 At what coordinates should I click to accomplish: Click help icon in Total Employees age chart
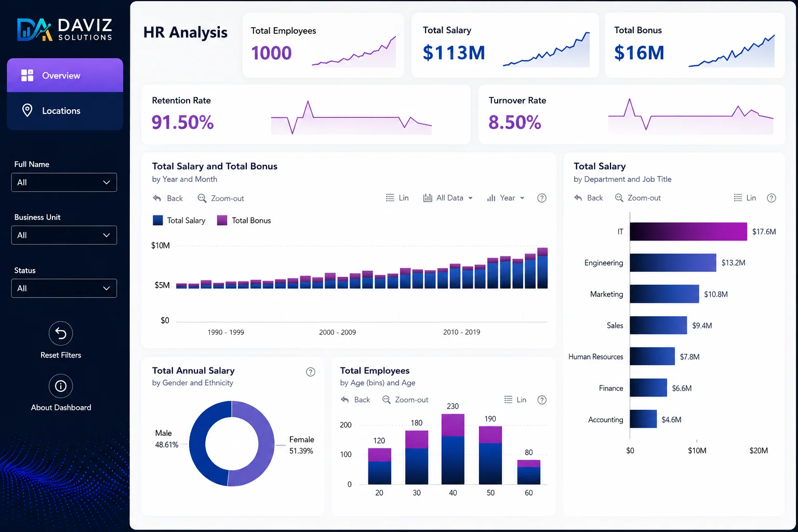542,400
